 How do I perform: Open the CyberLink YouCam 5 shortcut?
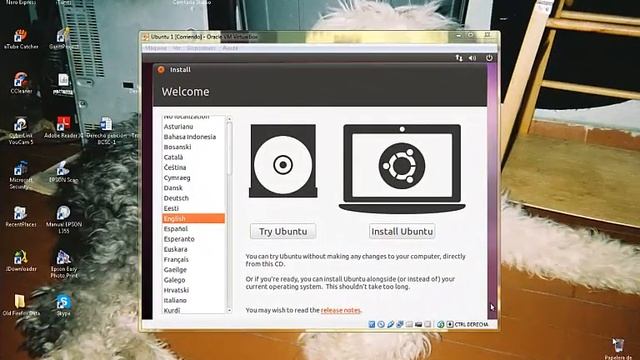21,131
